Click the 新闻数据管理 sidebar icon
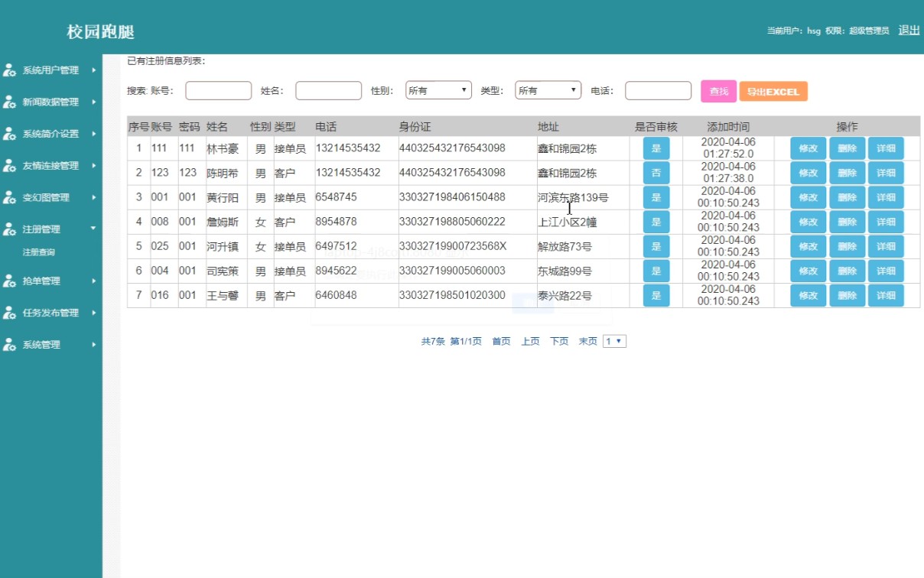 click(10, 102)
